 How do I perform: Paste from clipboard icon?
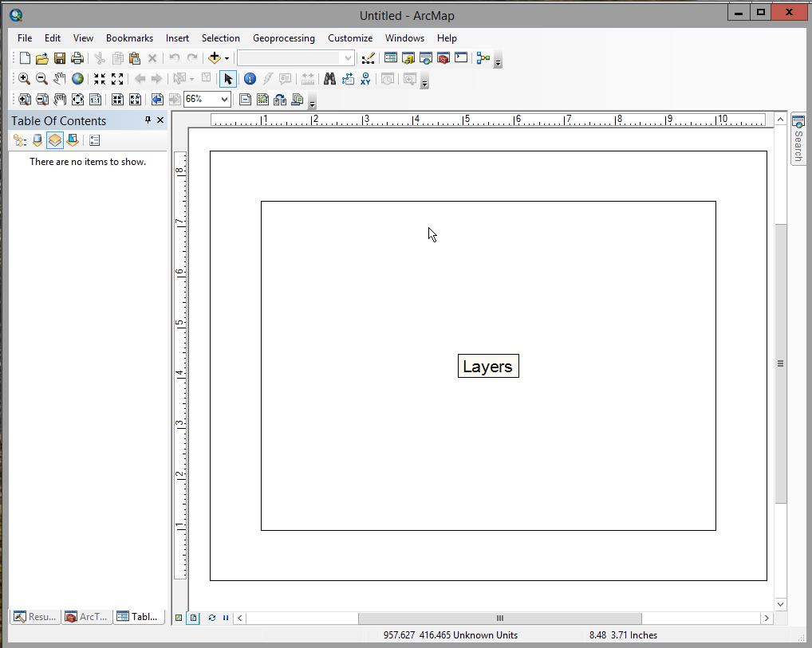tap(135, 58)
